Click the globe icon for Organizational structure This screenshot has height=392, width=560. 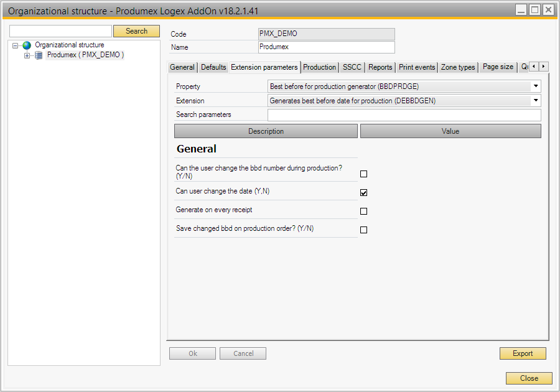[27, 45]
